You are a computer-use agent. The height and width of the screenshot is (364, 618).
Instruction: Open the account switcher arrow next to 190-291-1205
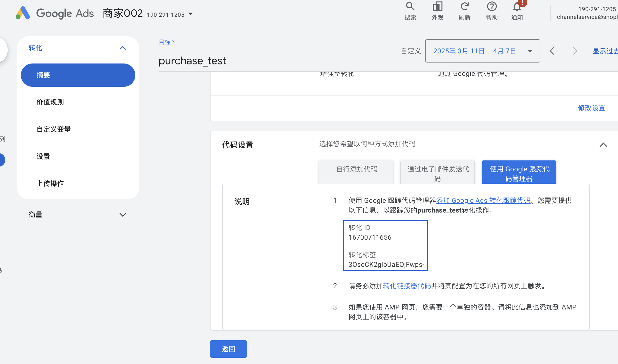[190, 14]
